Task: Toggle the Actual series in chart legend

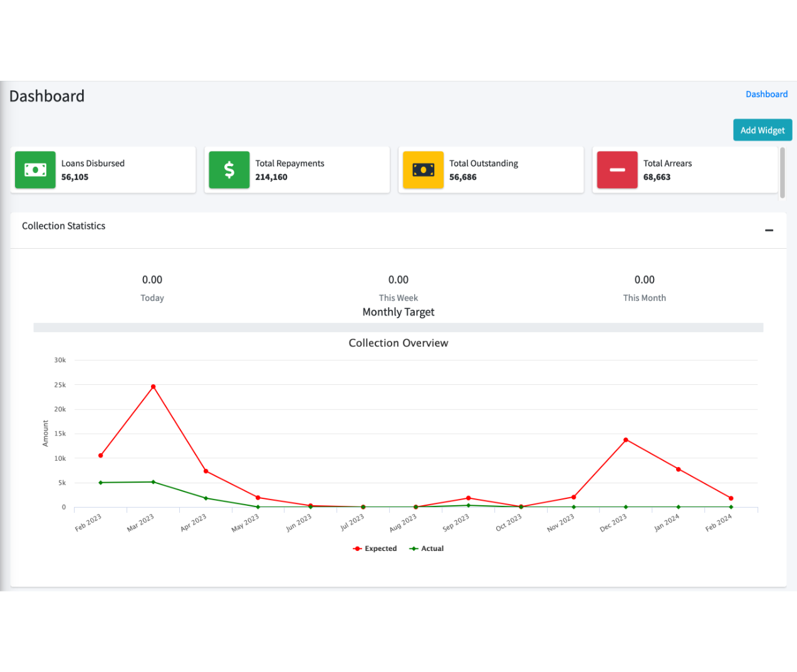Action: coord(427,549)
